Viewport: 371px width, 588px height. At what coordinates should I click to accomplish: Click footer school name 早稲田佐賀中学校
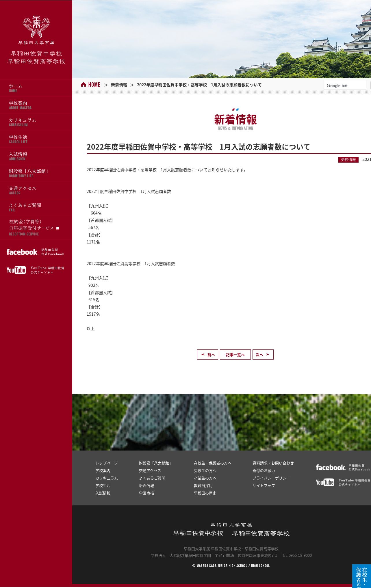coord(198,533)
